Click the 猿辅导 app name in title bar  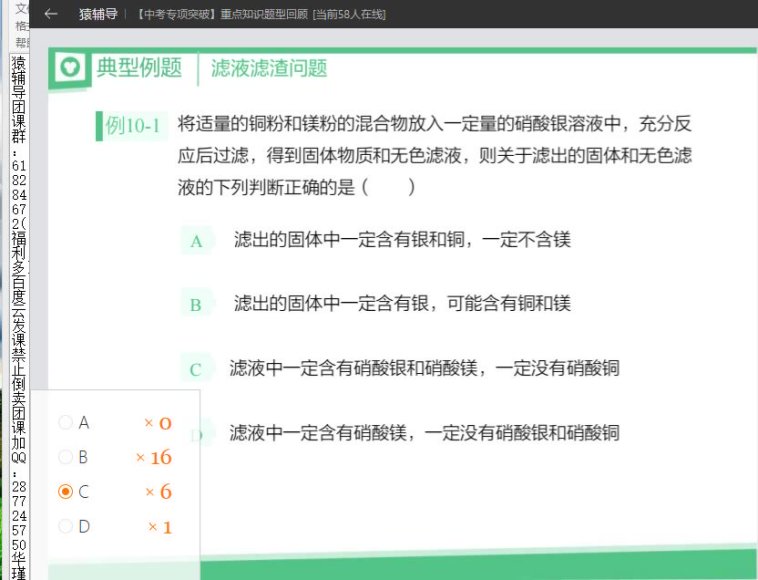98,14
